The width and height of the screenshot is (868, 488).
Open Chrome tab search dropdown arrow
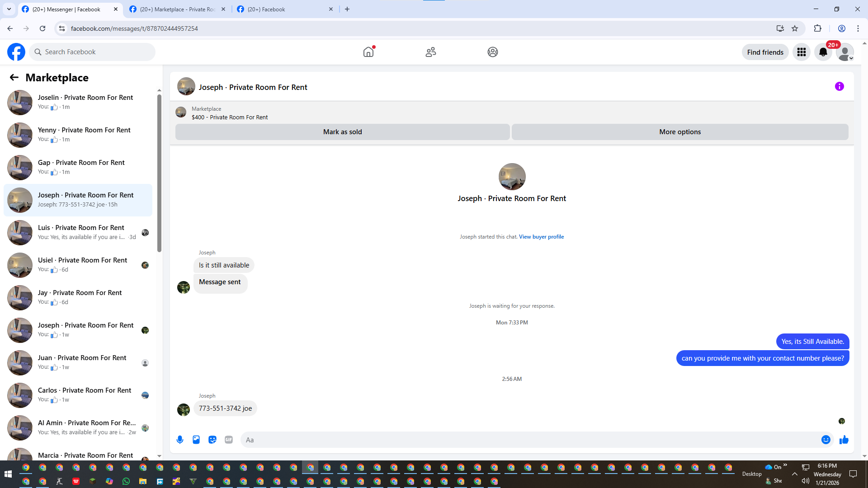tap(9, 9)
